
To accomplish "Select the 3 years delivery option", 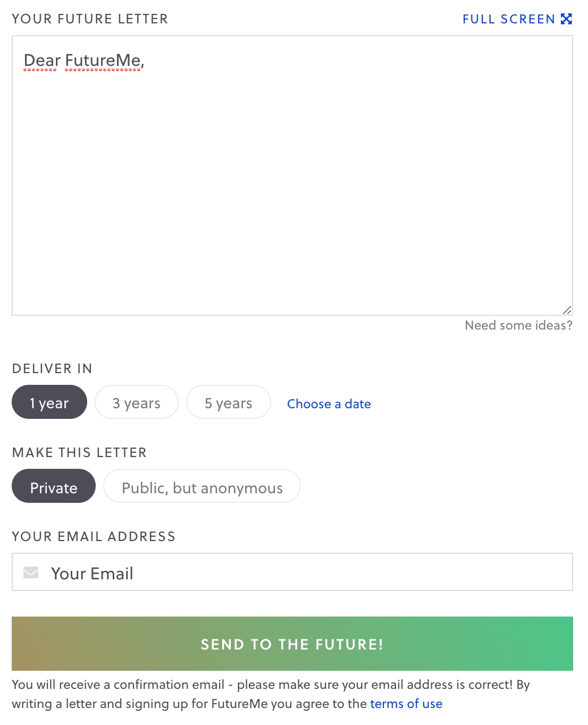I will click(x=136, y=402).
